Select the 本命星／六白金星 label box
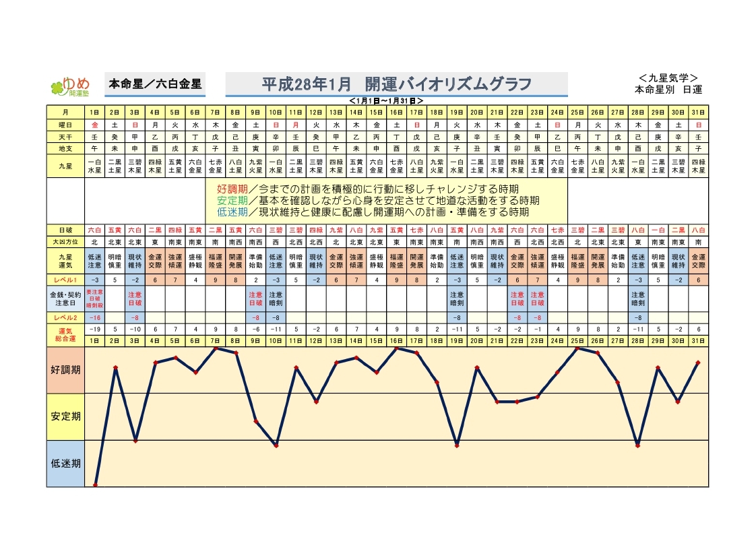 click(155, 84)
